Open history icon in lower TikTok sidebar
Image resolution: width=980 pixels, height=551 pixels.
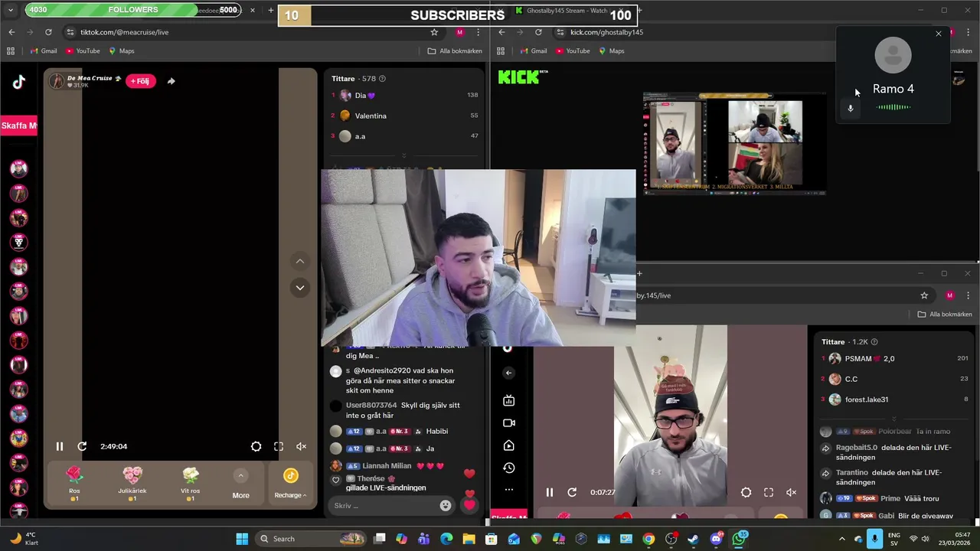point(508,468)
